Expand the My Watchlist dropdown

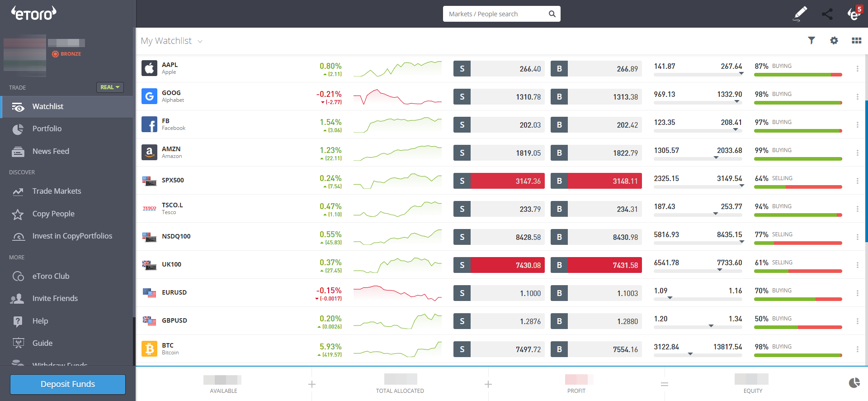click(200, 42)
